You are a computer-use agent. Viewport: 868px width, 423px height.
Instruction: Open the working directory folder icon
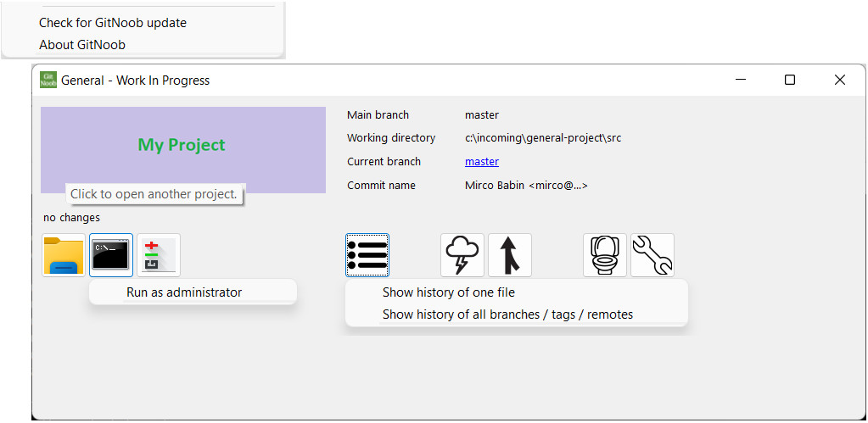point(64,255)
